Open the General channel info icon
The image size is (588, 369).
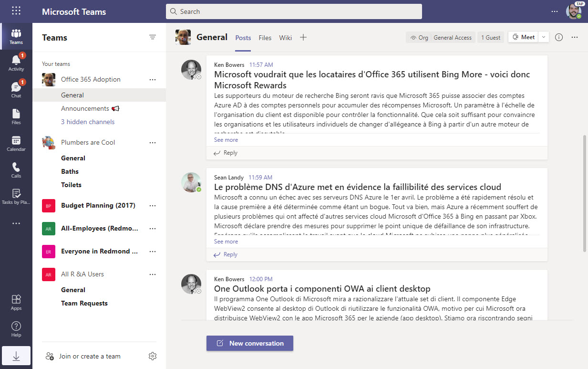tap(558, 37)
